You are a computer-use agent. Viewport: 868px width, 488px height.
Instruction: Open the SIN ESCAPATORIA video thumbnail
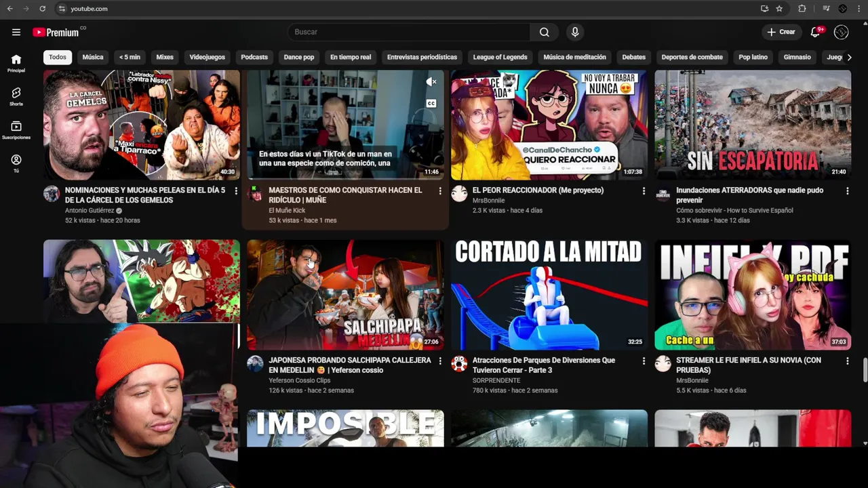pos(753,125)
